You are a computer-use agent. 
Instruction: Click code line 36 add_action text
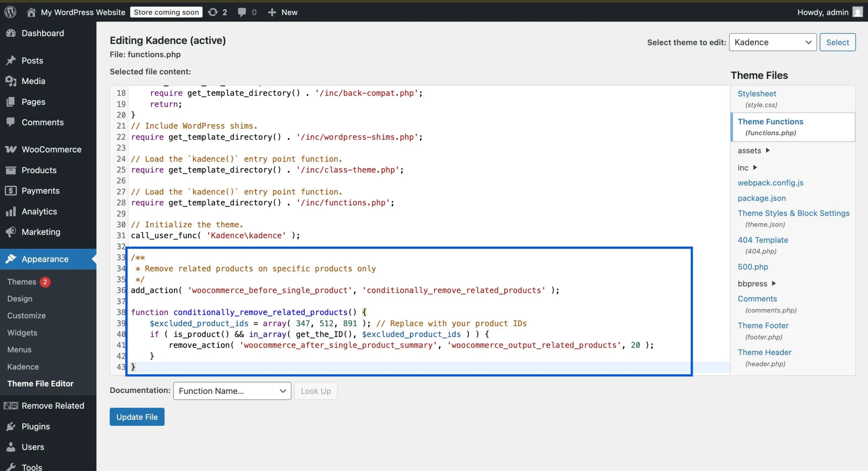tap(345, 290)
